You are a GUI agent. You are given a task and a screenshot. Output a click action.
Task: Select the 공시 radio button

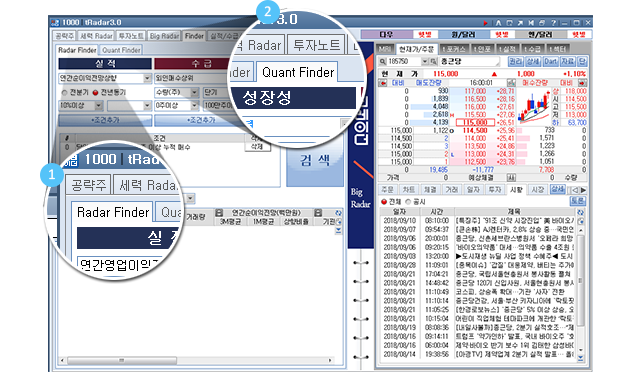(408, 202)
